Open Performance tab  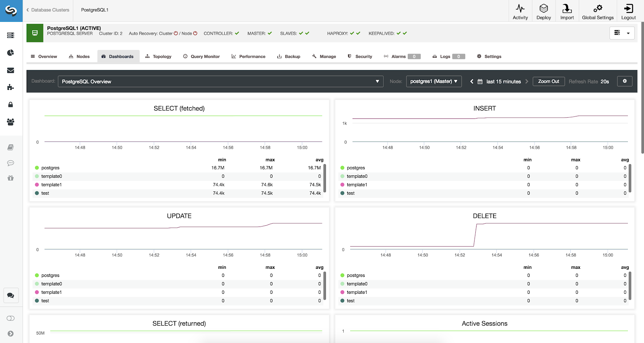(x=248, y=56)
